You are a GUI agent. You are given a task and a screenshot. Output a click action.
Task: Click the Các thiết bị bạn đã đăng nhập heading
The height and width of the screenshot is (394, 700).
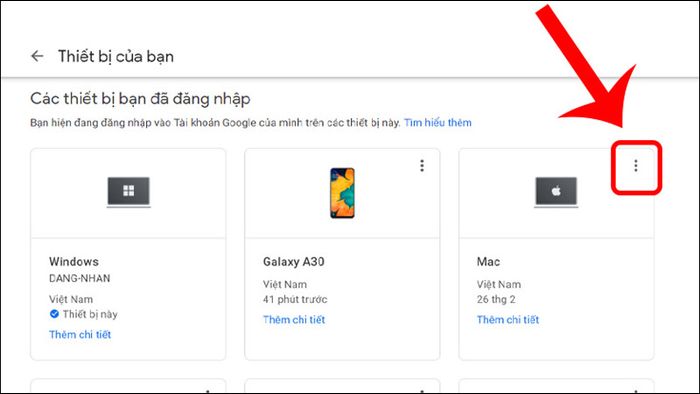[x=140, y=99]
